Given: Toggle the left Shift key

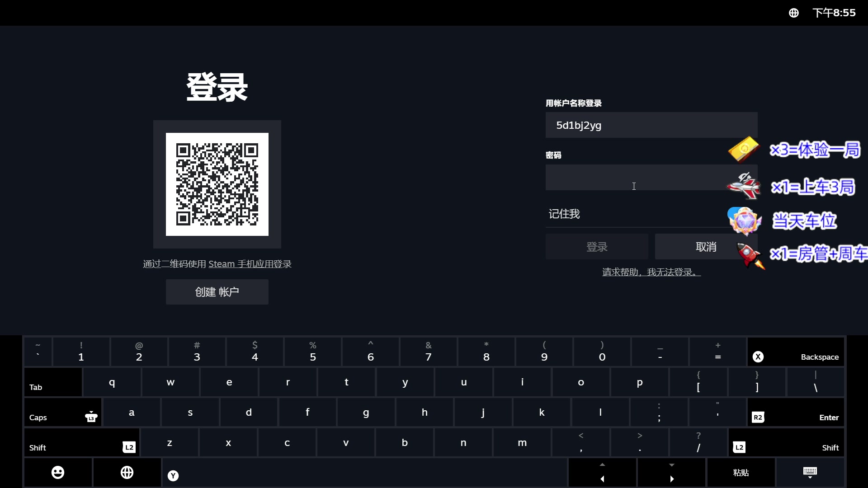Looking at the screenshot, I should [x=81, y=443].
